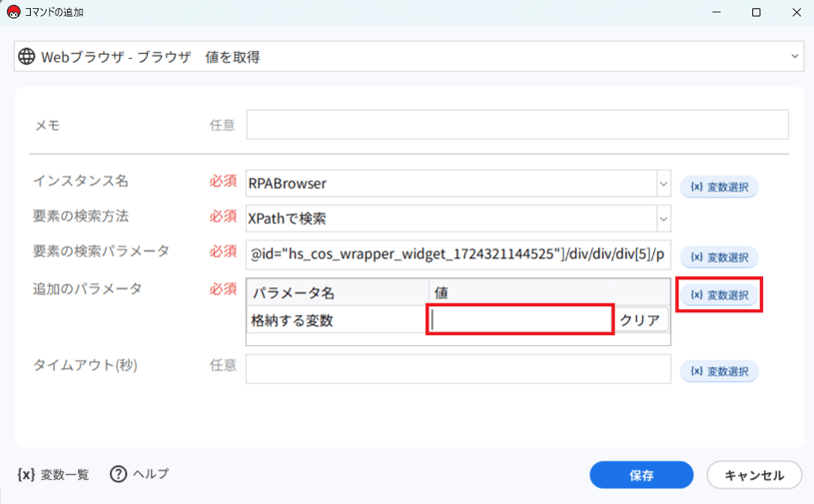Click the blue 保存 button
Viewport: 814px width, 504px height.
tap(641, 475)
